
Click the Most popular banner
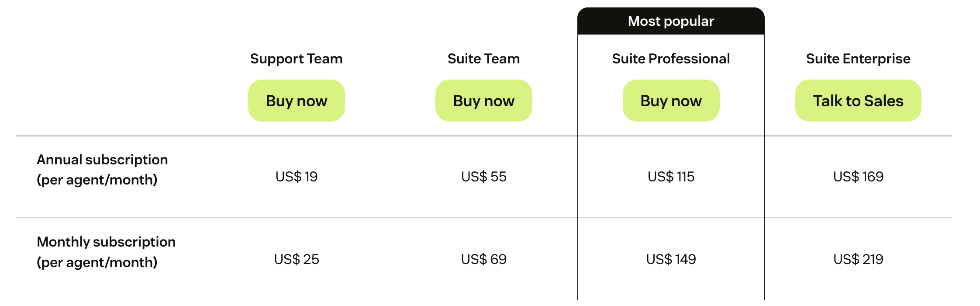[671, 21]
